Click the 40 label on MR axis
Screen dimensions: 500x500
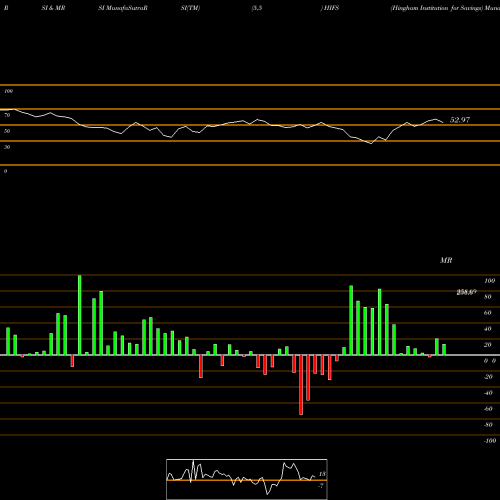click(488, 329)
